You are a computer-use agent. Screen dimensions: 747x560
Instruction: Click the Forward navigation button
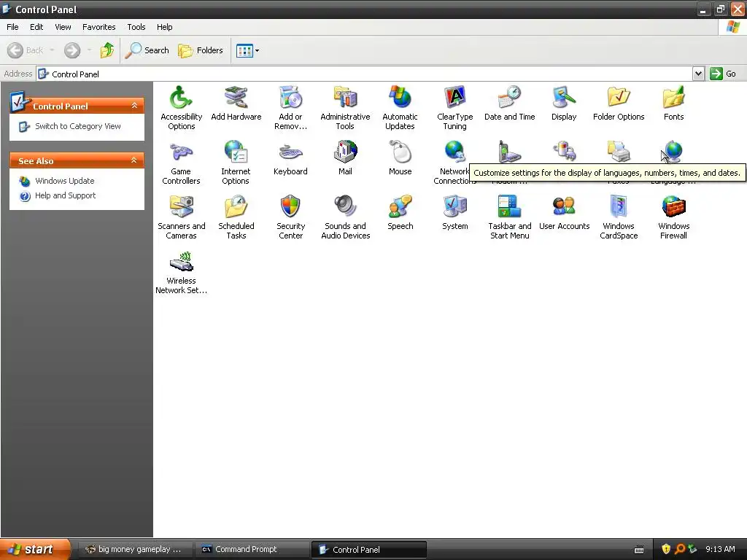pos(72,50)
